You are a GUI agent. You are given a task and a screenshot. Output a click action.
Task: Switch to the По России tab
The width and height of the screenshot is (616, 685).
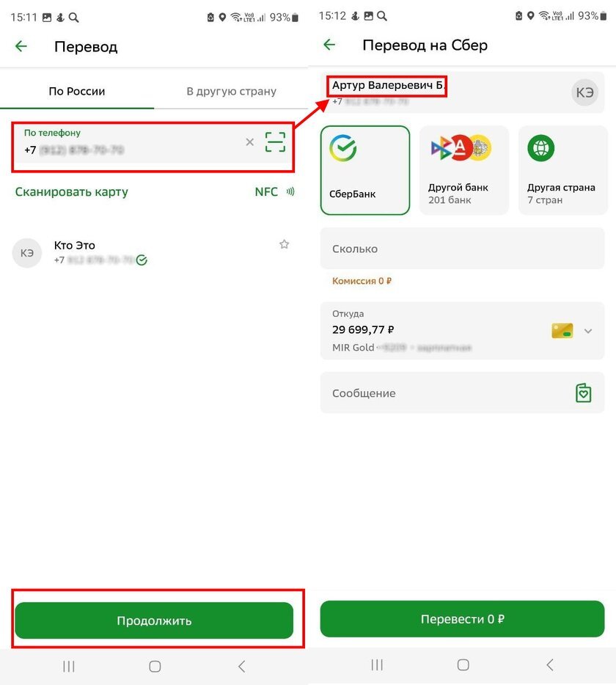tap(77, 92)
